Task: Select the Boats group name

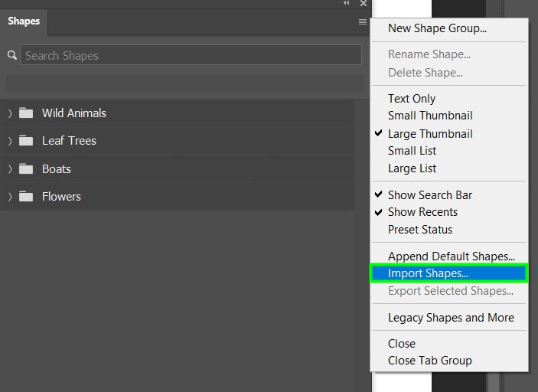Action: [57, 169]
